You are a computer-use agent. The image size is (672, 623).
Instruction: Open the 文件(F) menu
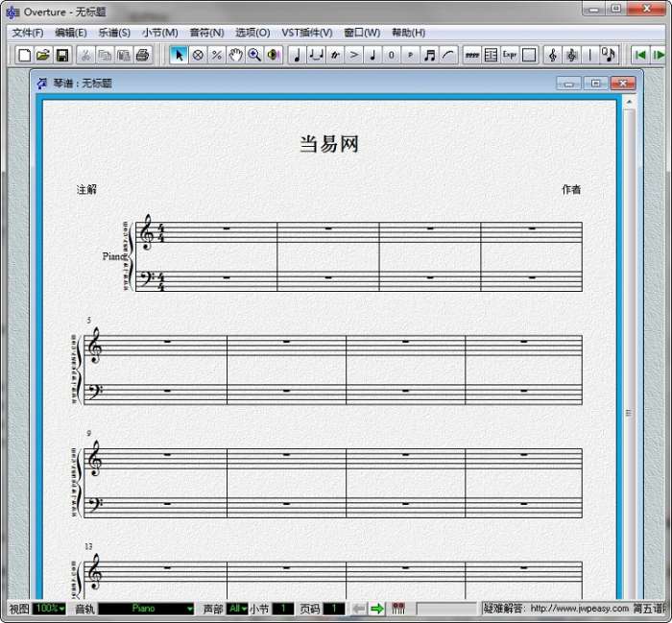(x=28, y=33)
